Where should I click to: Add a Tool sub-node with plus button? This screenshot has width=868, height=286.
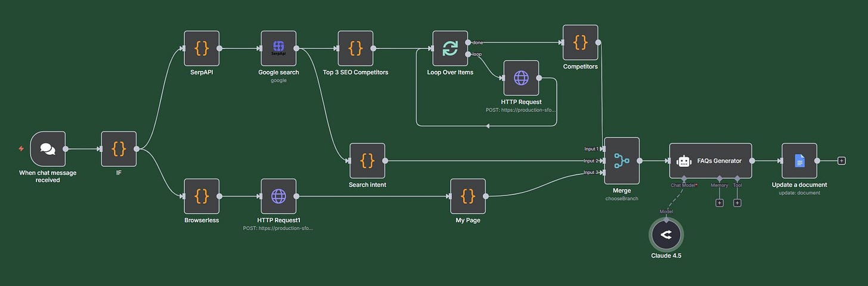737,203
